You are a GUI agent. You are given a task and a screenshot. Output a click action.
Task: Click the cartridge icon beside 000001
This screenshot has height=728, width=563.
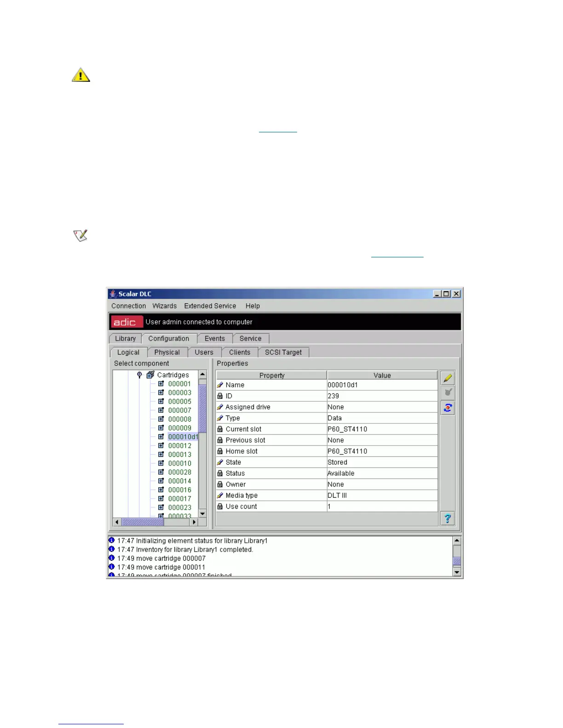pyautogui.click(x=161, y=384)
